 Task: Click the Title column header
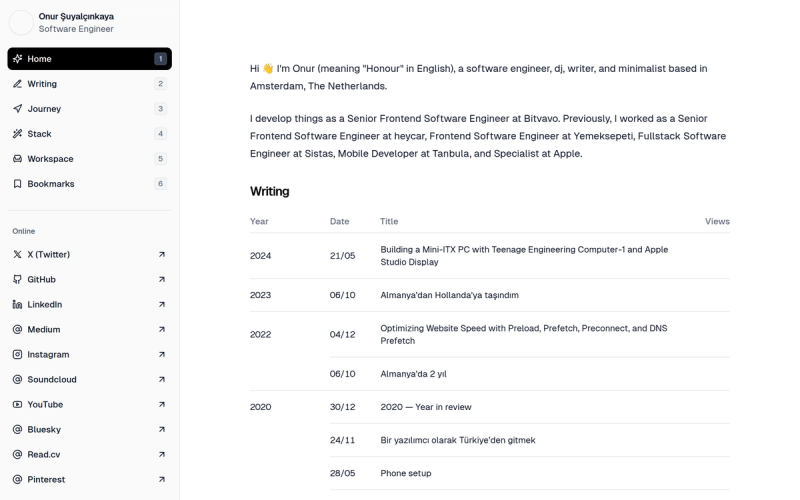coord(389,221)
